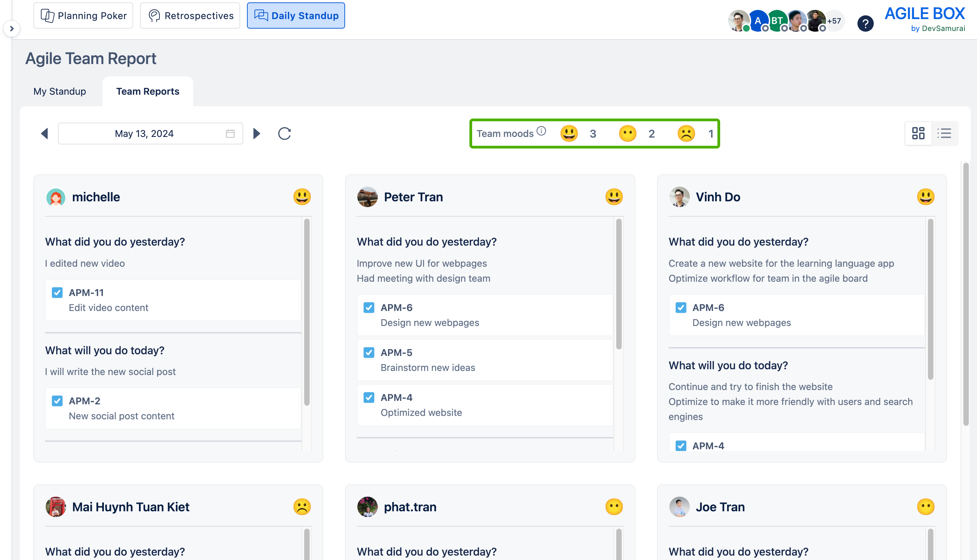Open the help question mark icon
Screen dimensions: 977x560
tap(866, 23)
